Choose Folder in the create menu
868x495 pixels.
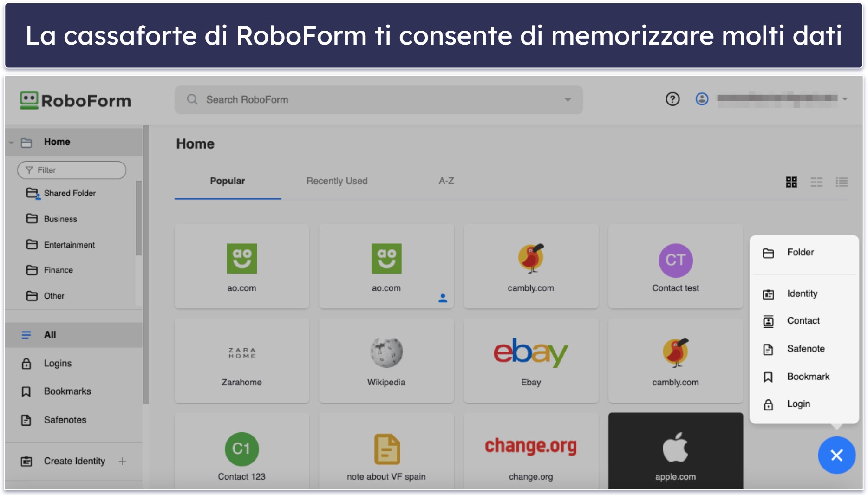pos(804,253)
